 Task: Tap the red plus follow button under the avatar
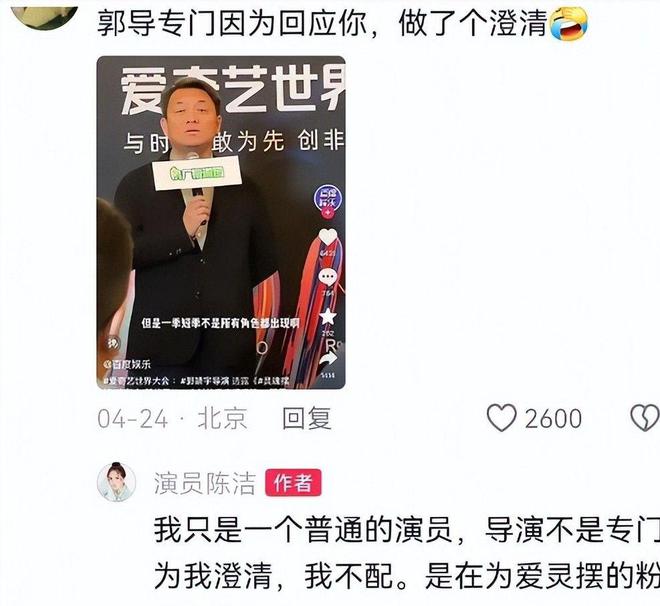(x=328, y=213)
